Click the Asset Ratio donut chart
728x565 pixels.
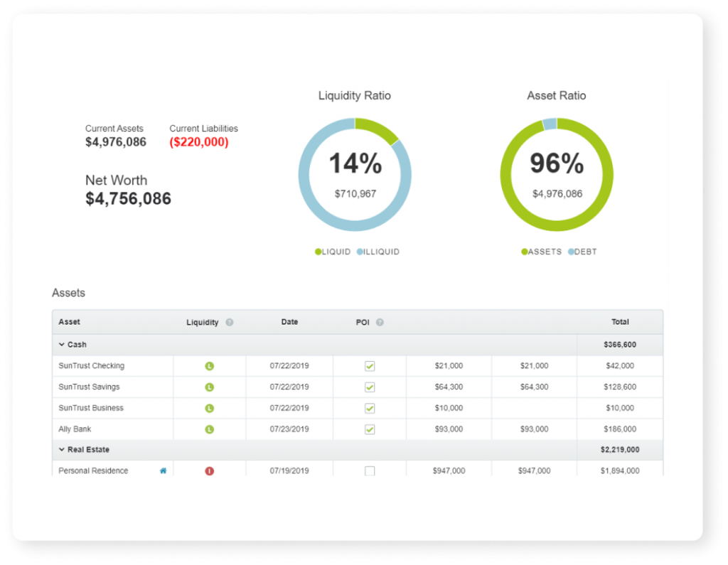click(557, 175)
